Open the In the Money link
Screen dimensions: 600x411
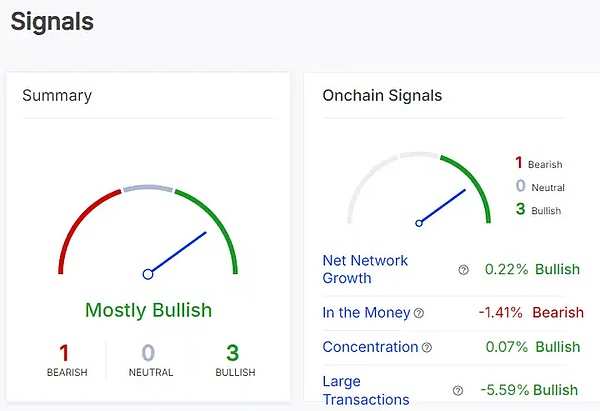pos(366,313)
